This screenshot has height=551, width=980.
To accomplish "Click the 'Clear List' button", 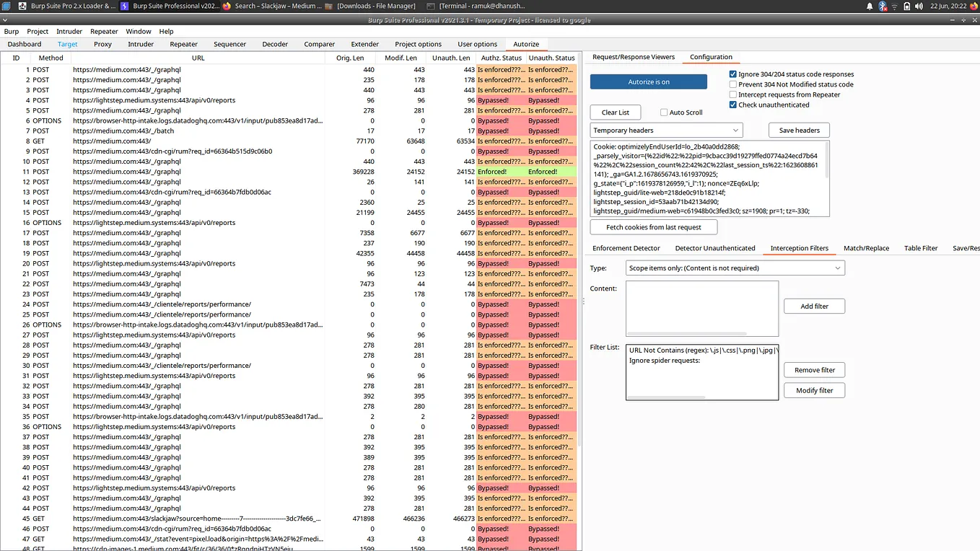I will [615, 112].
